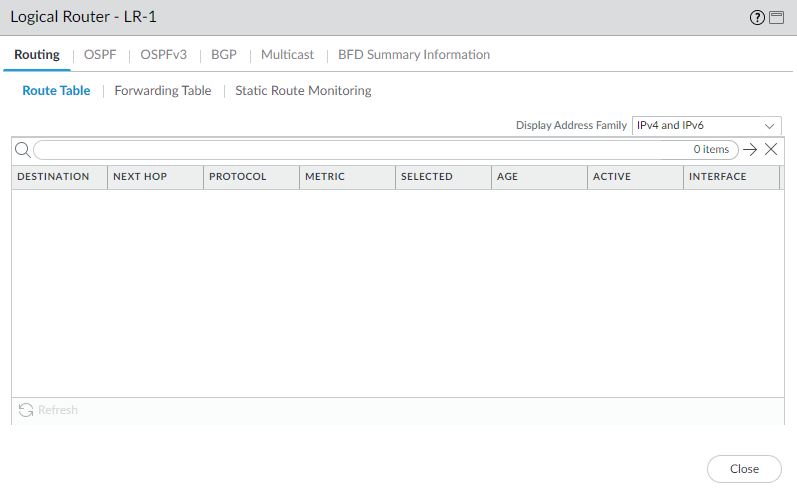
Task: Click the INTERFACE column header
Action: tap(718, 177)
